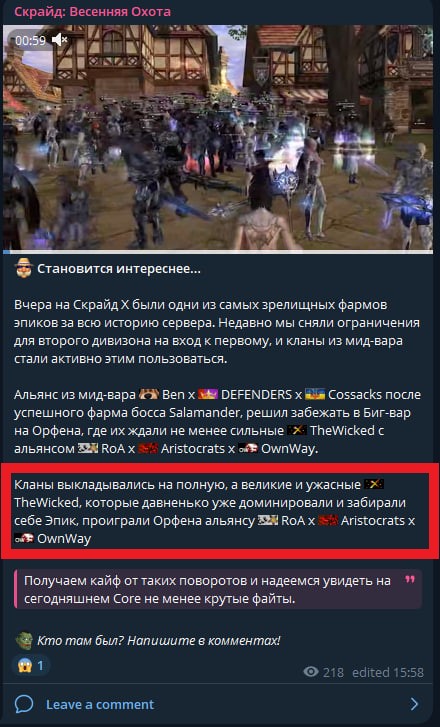Click the DEFENDERS clan crown icon
This screenshot has height=727, width=440.
pos(208,395)
